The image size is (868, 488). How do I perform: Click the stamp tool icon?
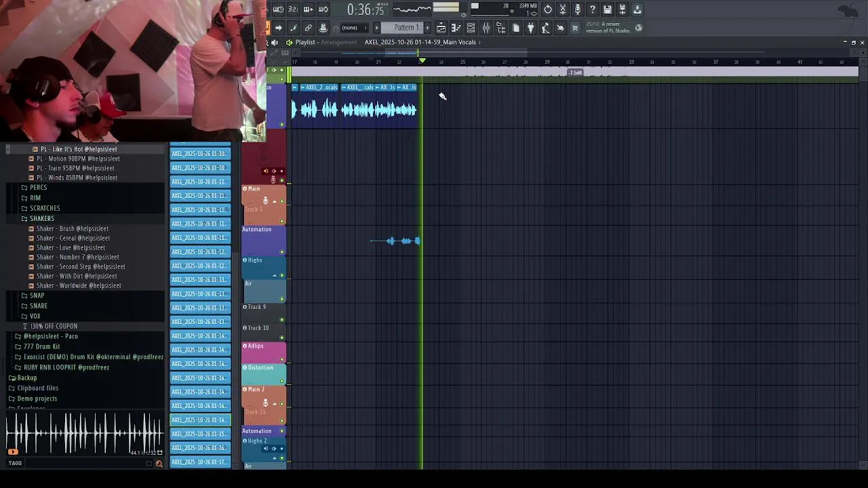(x=323, y=28)
